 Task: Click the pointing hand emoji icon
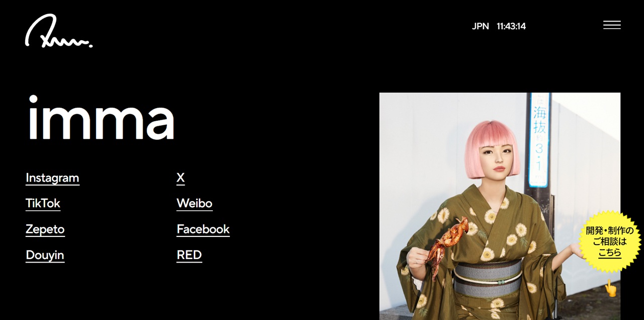point(610,288)
